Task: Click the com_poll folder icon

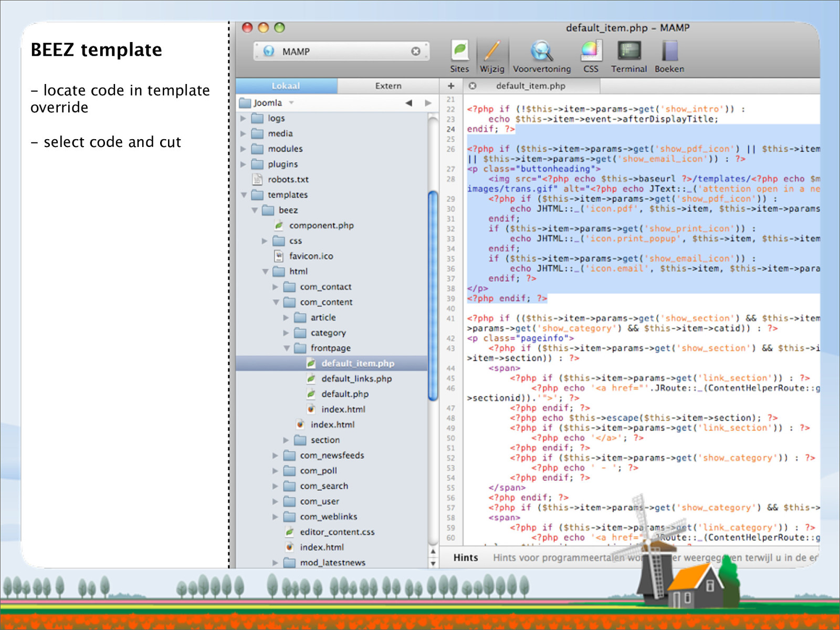Action: (x=289, y=470)
